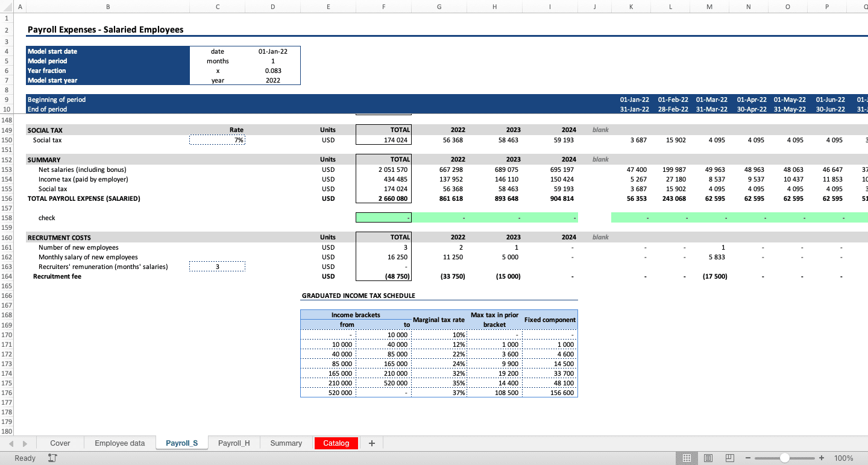The width and height of the screenshot is (868, 465).
Task: Select row 156 header
Action: (x=6, y=198)
